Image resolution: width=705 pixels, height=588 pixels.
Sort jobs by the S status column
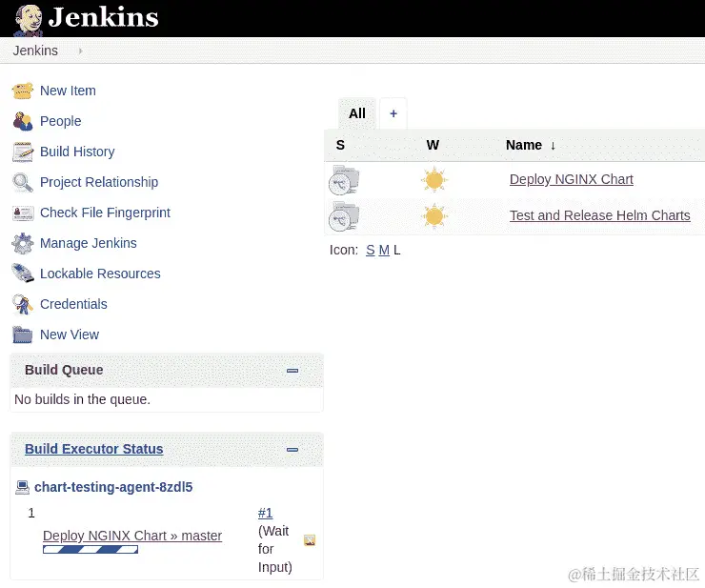(340, 145)
